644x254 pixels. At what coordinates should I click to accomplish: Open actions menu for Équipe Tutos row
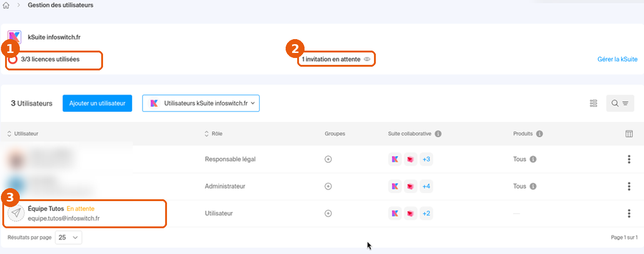tap(629, 214)
